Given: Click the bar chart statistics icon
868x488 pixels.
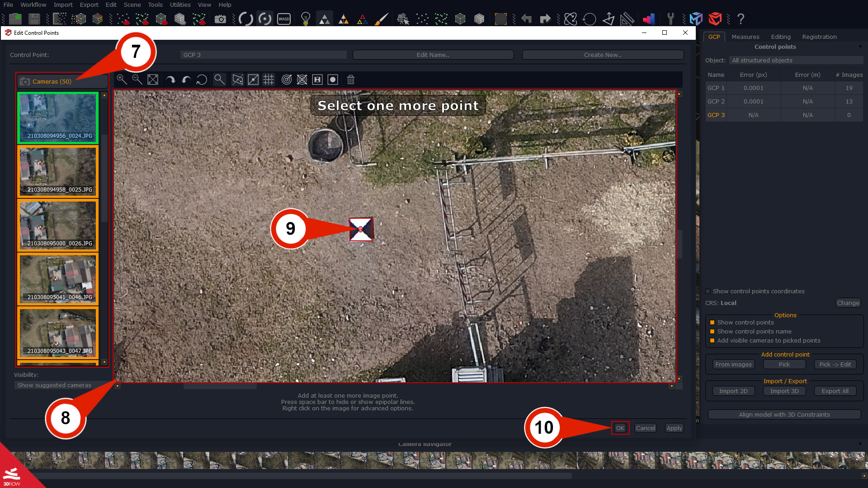Looking at the screenshot, I should (x=649, y=19).
